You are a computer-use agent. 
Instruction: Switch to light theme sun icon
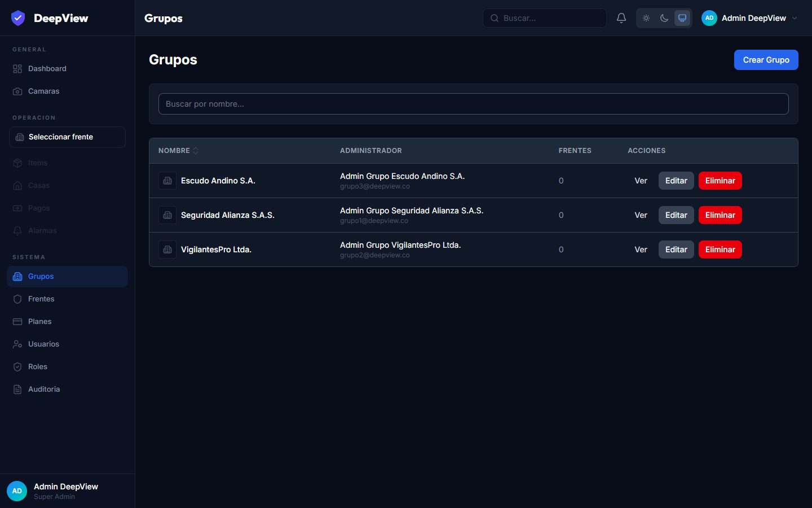point(646,18)
